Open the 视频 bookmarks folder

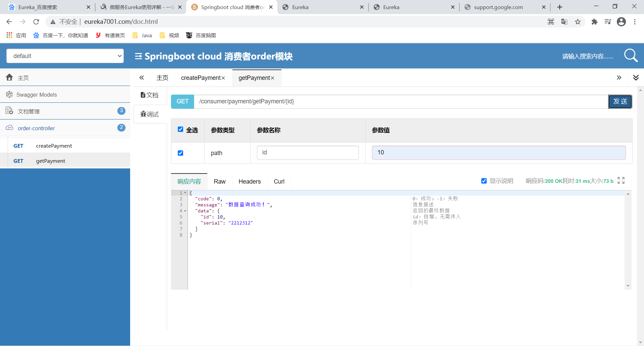click(x=169, y=35)
